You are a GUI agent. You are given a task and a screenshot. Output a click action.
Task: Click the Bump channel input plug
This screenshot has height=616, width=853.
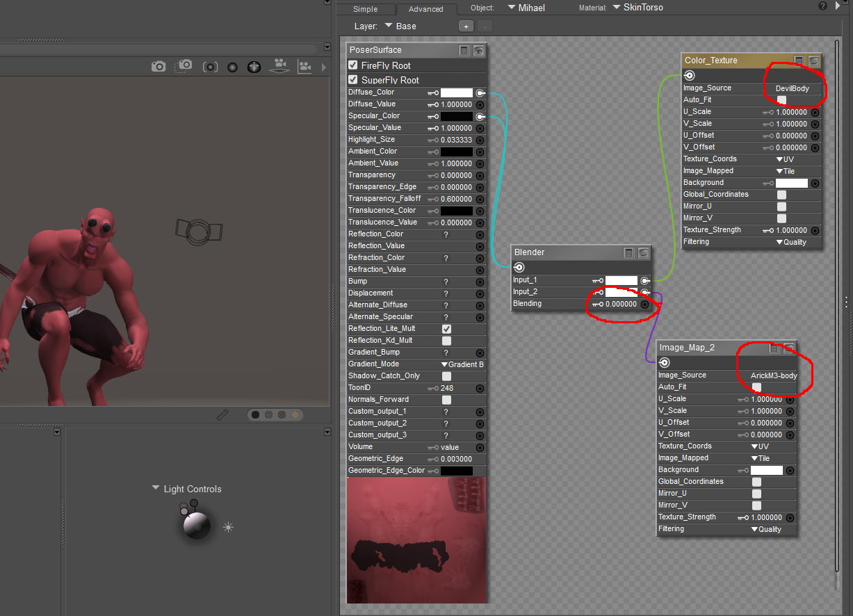point(480,282)
